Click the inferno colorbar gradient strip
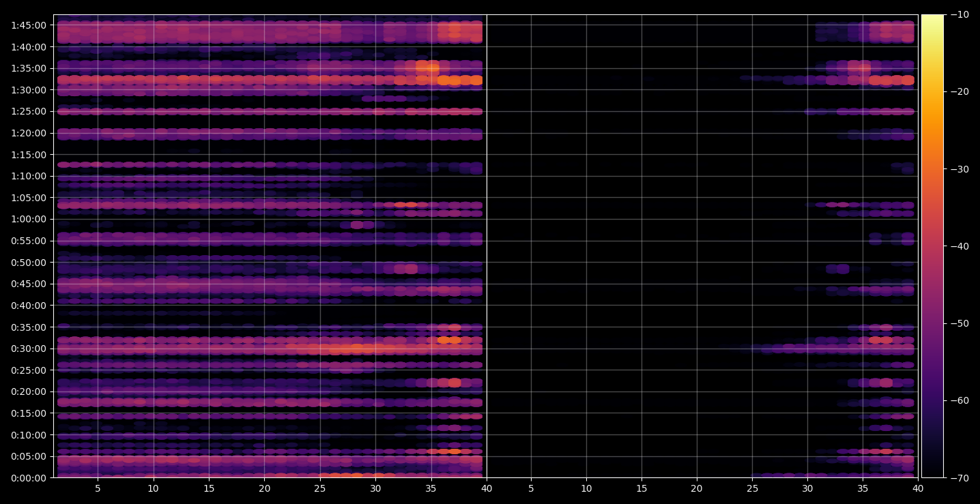The image size is (980, 504). [x=933, y=246]
